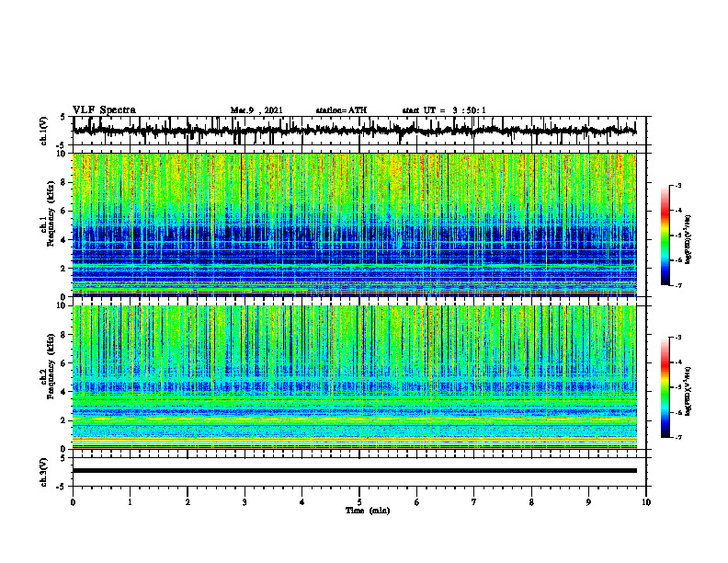This screenshot has width=728, height=563.
Task: Click the "2" kHz tick of ch.2 spectrogram
Action: 64,420
